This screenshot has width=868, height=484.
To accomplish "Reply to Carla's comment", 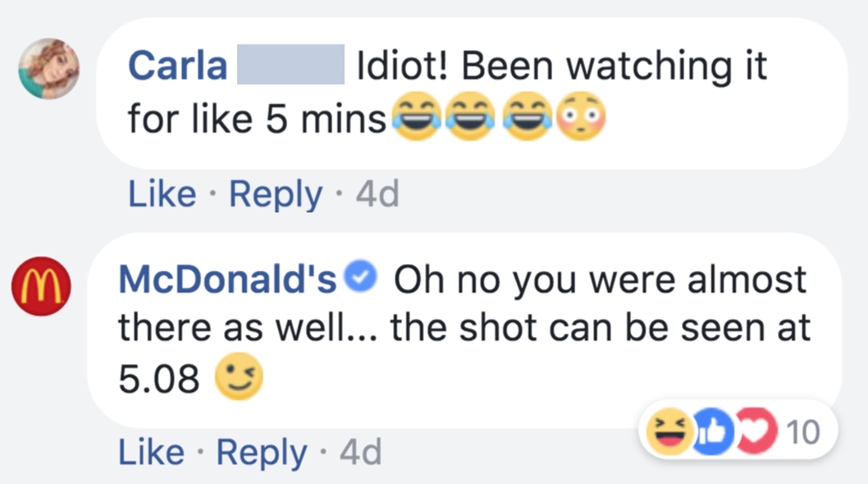I will click(x=275, y=194).
